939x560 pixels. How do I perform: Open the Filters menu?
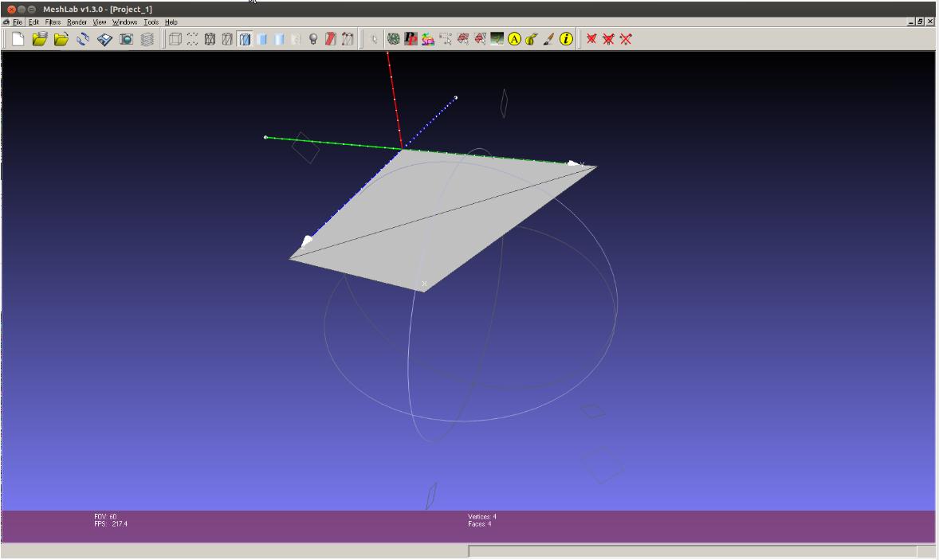(x=53, y=22)
